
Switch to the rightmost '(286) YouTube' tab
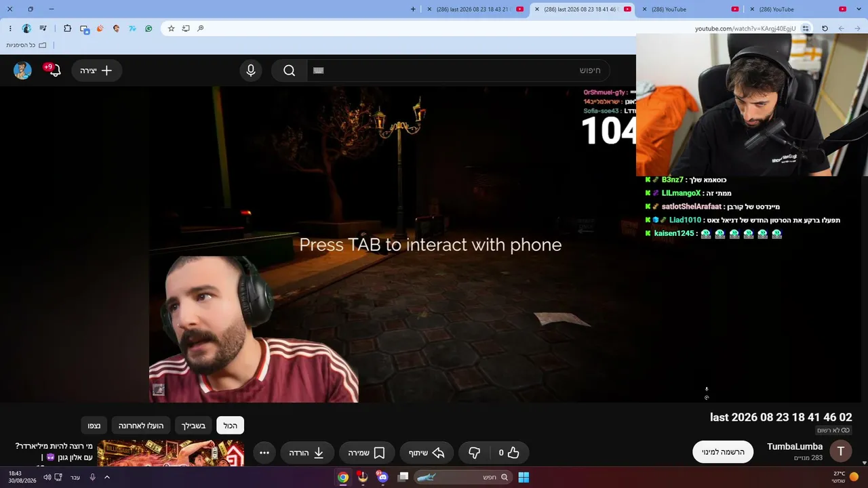click(x=797, y=9)
